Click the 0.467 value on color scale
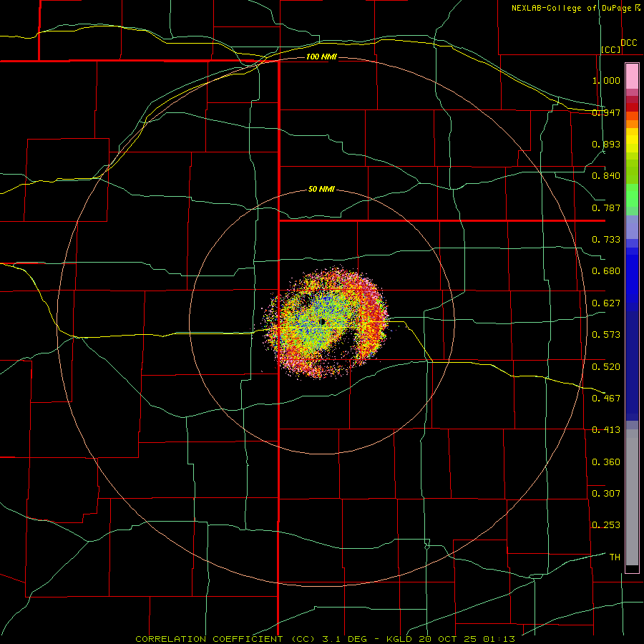The width and height of the screenshot is (644, 644). 606,399
